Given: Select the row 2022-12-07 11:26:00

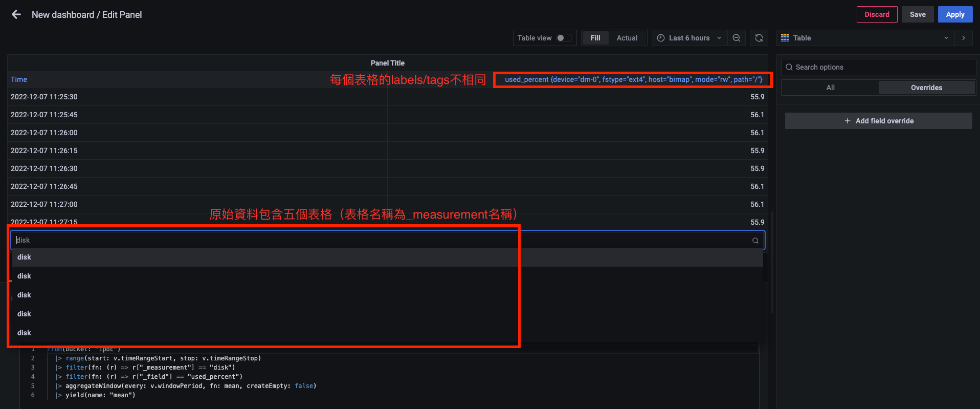Looking at the screenshot, I should [387, 133].
